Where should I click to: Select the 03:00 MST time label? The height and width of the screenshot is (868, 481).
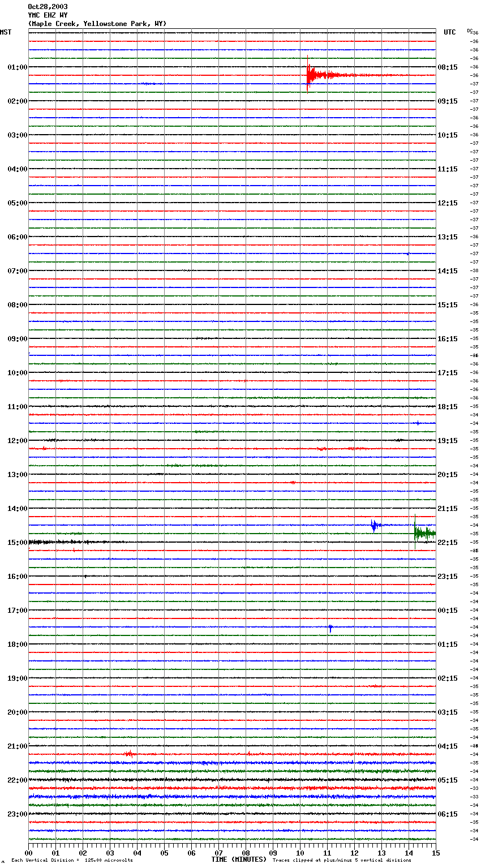(18, 135)
